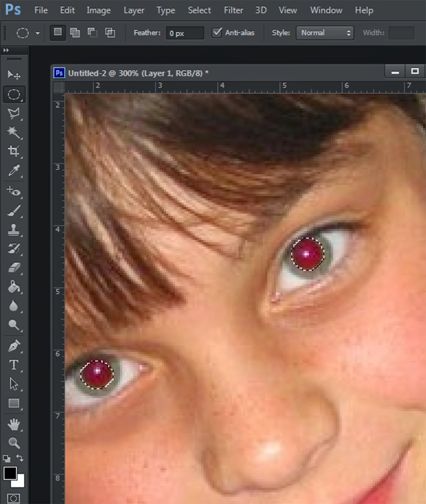The width and height of the screenshot is (426, 504).
Task: Maximize the Untitled-2 document window
Action: (415, 71)
